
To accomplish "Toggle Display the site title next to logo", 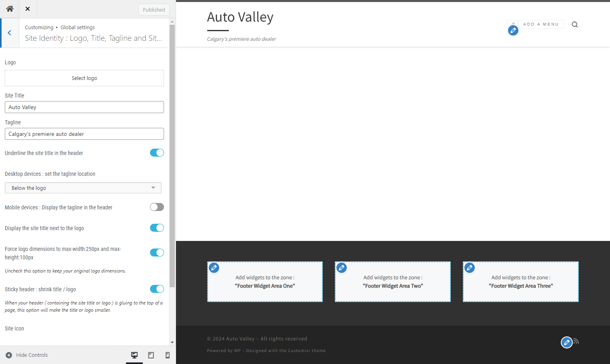I will pyautogui.click(x=157, y=228).
